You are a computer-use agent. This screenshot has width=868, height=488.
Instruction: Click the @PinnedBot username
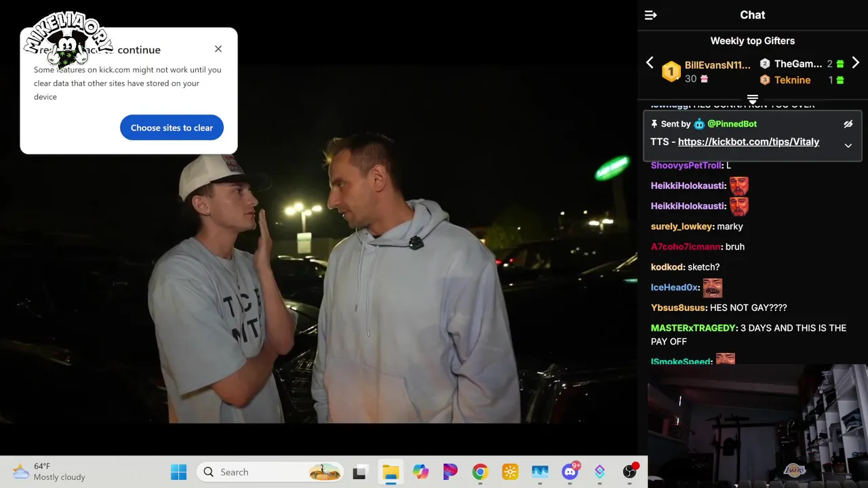click(x=732, y=124)
